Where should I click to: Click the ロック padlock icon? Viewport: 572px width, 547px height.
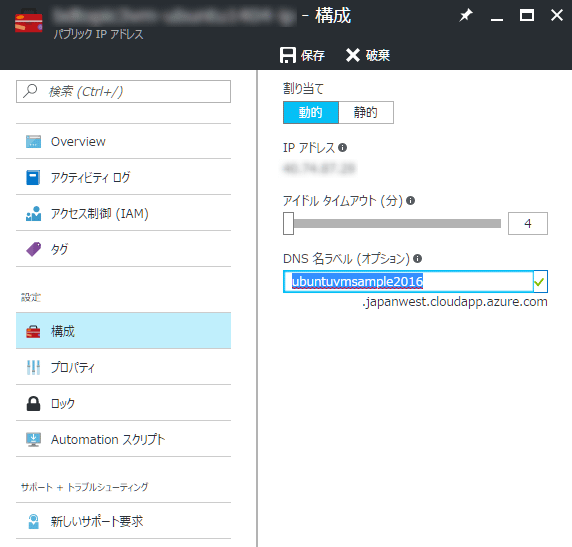click(33, 403)
